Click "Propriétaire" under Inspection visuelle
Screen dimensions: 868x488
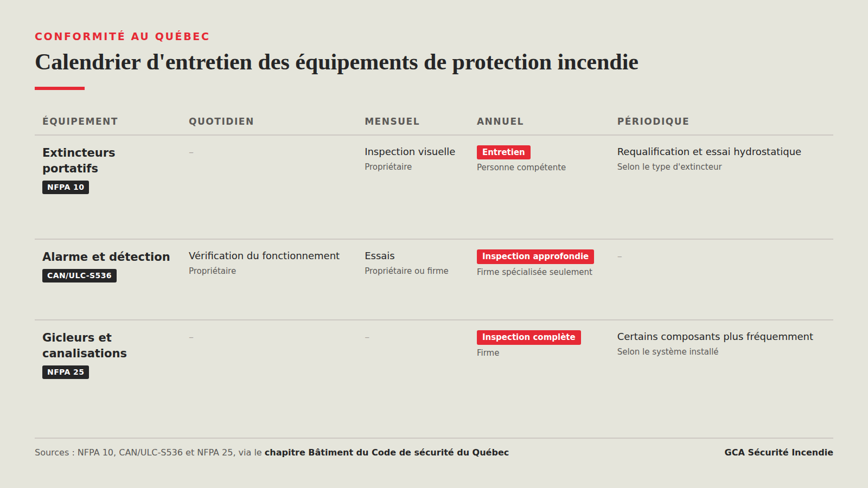(388, 167)
